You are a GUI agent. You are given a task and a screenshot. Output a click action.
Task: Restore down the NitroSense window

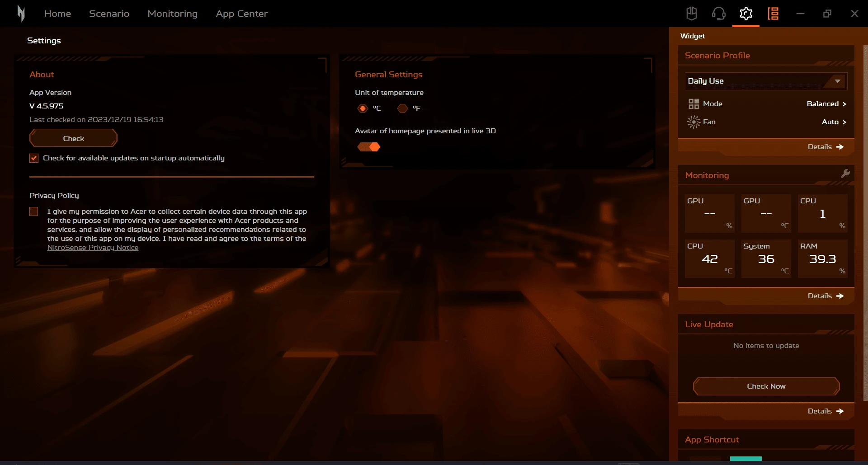coord(827,14)
